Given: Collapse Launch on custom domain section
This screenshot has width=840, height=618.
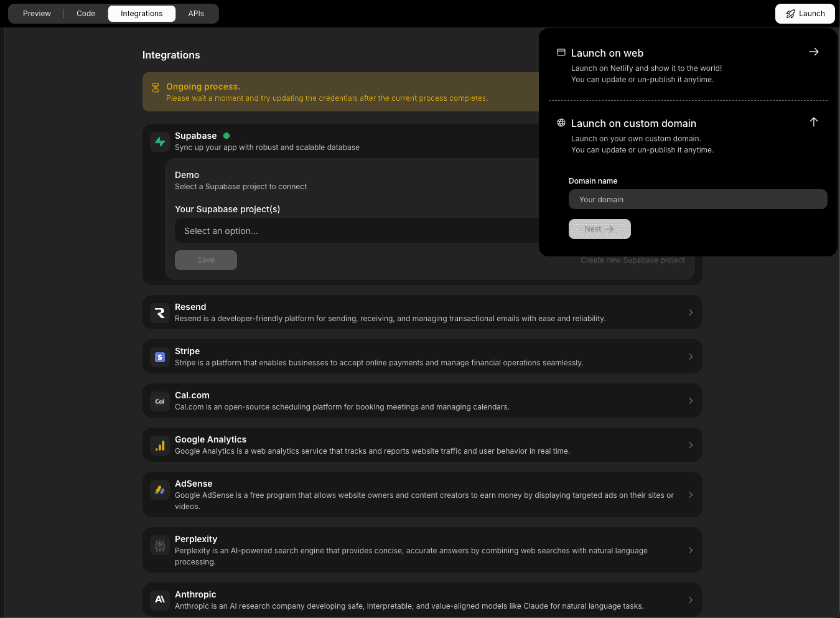Looking at the screenshot, I should pos(813,122).
